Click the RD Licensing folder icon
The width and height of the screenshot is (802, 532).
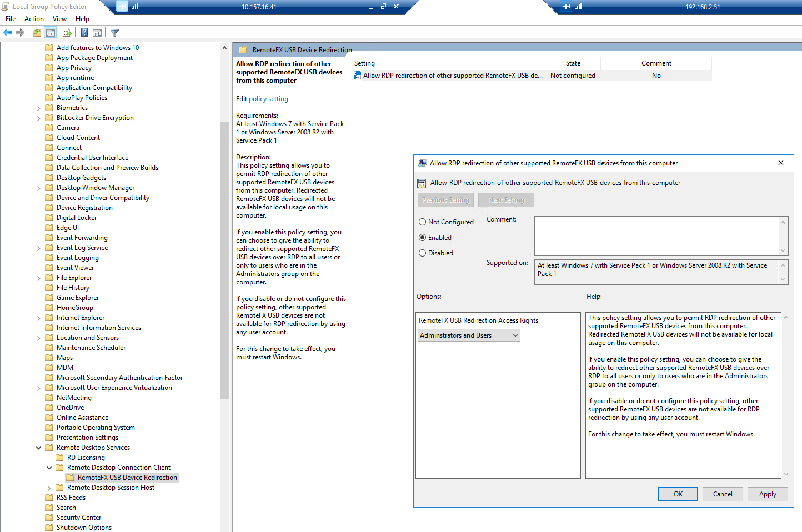coord(59,458)
